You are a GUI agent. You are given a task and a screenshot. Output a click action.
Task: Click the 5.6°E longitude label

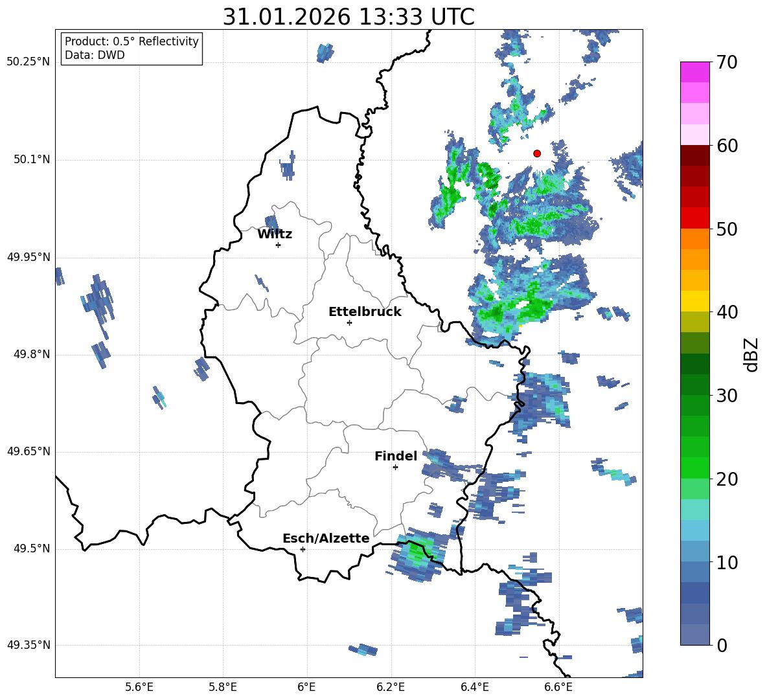[x=139, y=687]
